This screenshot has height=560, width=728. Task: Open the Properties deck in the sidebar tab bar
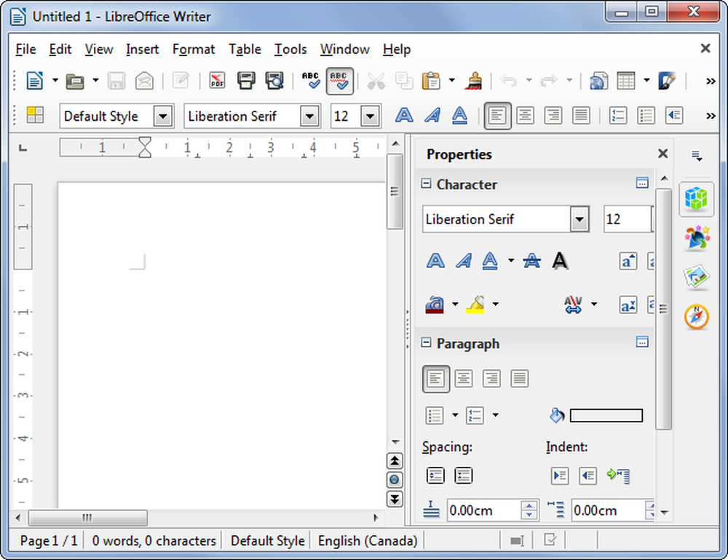pyautogui.click(x=696, y=200)
